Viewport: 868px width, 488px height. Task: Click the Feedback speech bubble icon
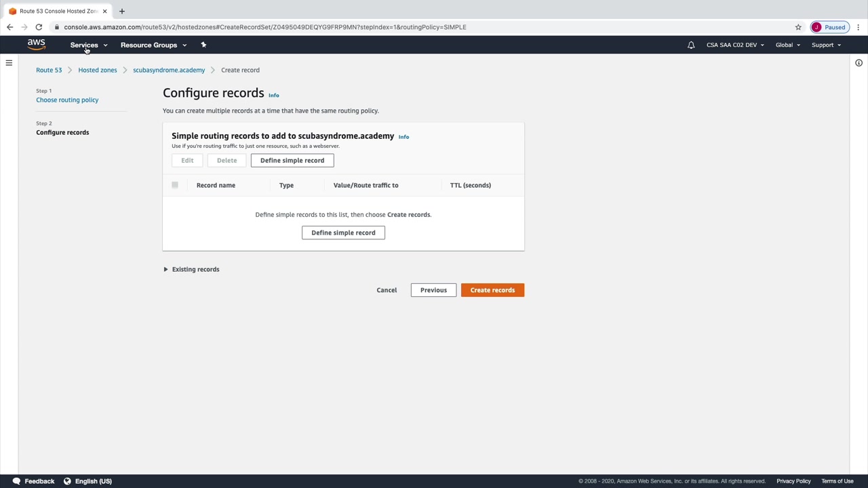pos(16,481)
